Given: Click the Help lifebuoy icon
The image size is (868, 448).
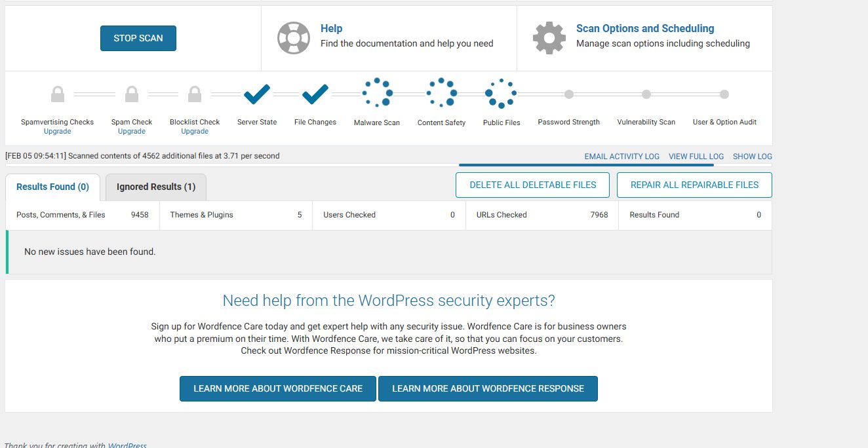Looking at the screenshot, I should [x=293, y=38].
